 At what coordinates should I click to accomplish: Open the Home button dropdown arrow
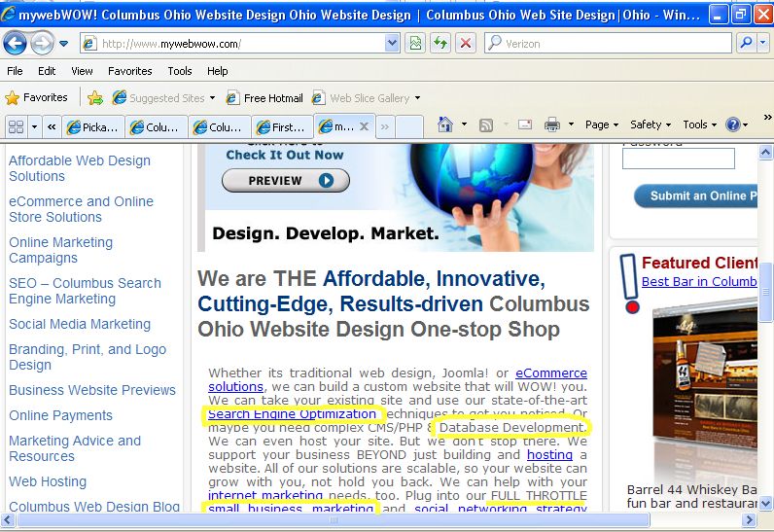[x=464, y=124]
